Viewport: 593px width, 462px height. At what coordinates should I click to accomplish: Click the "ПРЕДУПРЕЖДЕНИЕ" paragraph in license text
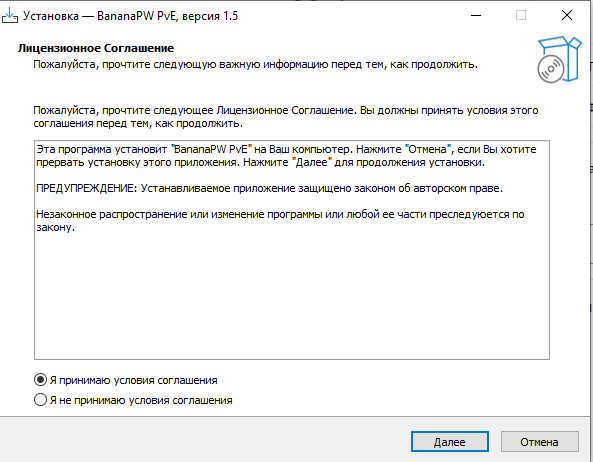tap(269, 188)
